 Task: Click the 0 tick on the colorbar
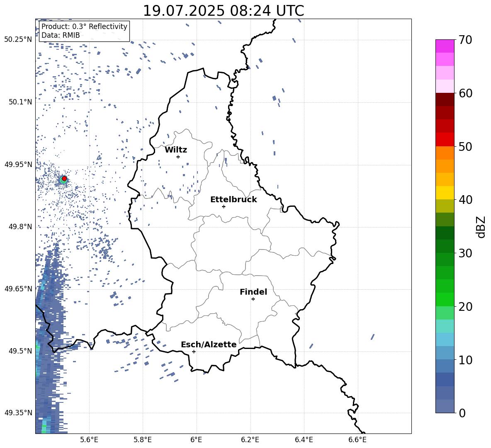tap(462, 413)
